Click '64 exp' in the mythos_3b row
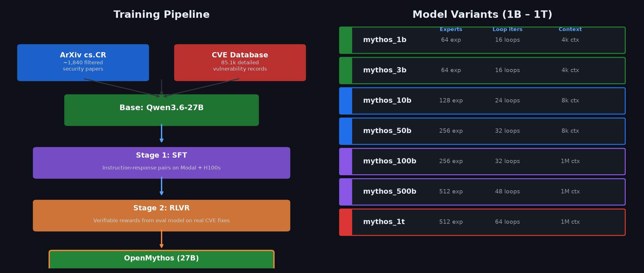This screenshot has width=644, height=273. [451, 70]
